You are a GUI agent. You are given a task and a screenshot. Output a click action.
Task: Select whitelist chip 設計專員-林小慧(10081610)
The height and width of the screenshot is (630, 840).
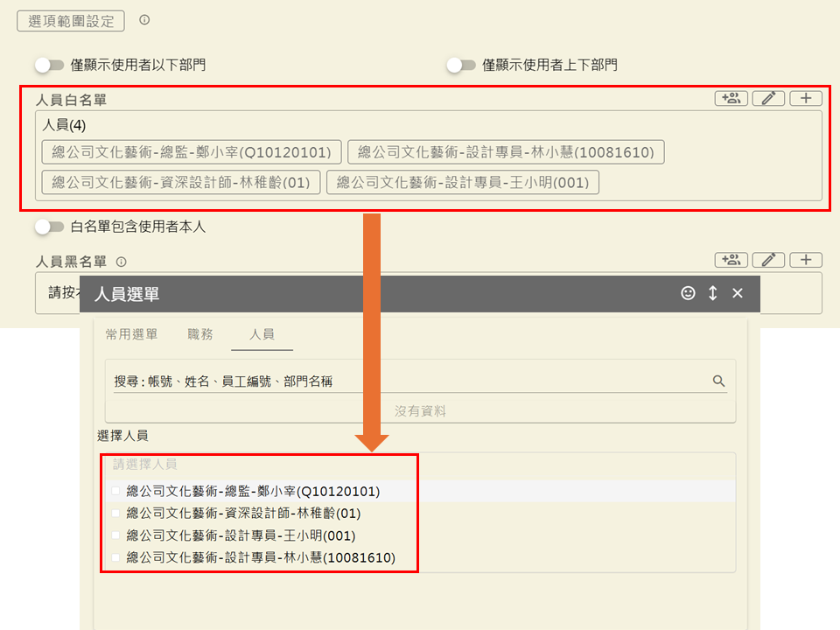click(506, 152)
